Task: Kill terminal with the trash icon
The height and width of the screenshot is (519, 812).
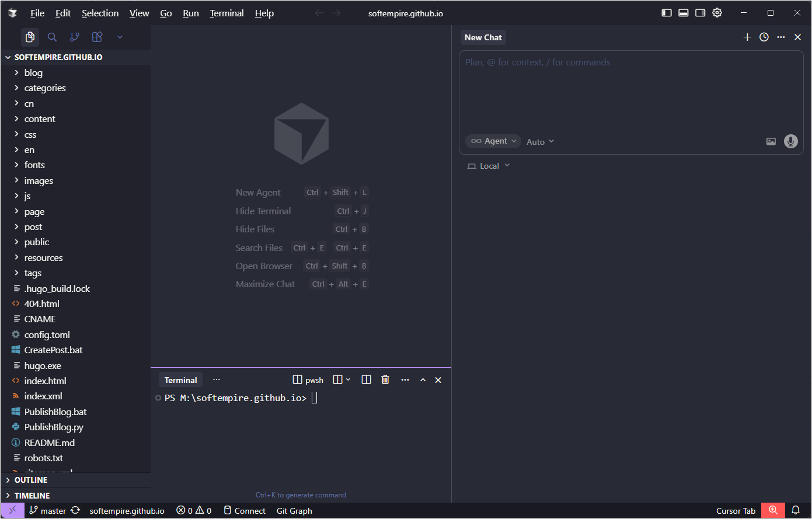Action: 385,380
